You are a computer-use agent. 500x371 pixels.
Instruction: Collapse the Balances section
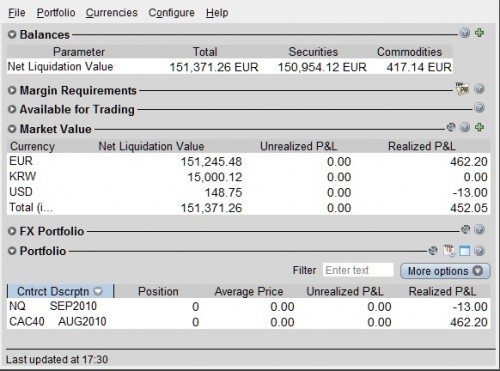(x=12, y=34)
